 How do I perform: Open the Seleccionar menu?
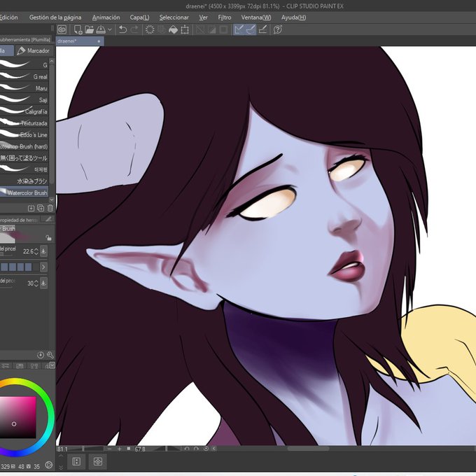point(174,17)
